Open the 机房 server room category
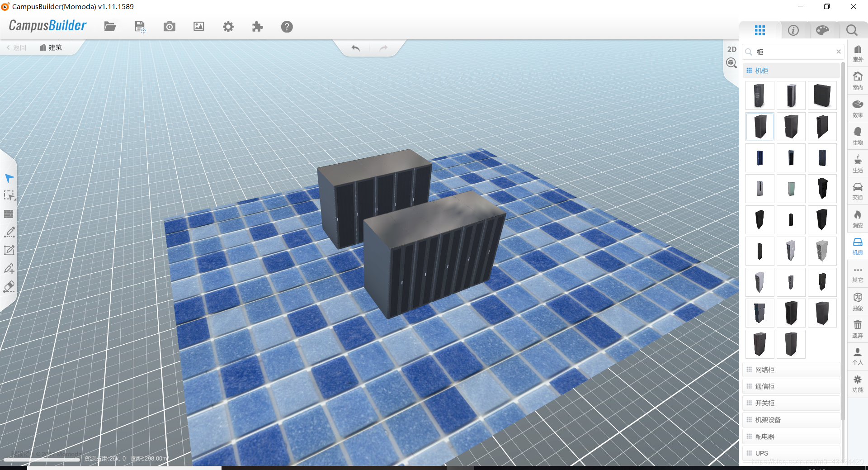This screenshot has width=868, height=470. pyautogui.click(x=858, y=247)
